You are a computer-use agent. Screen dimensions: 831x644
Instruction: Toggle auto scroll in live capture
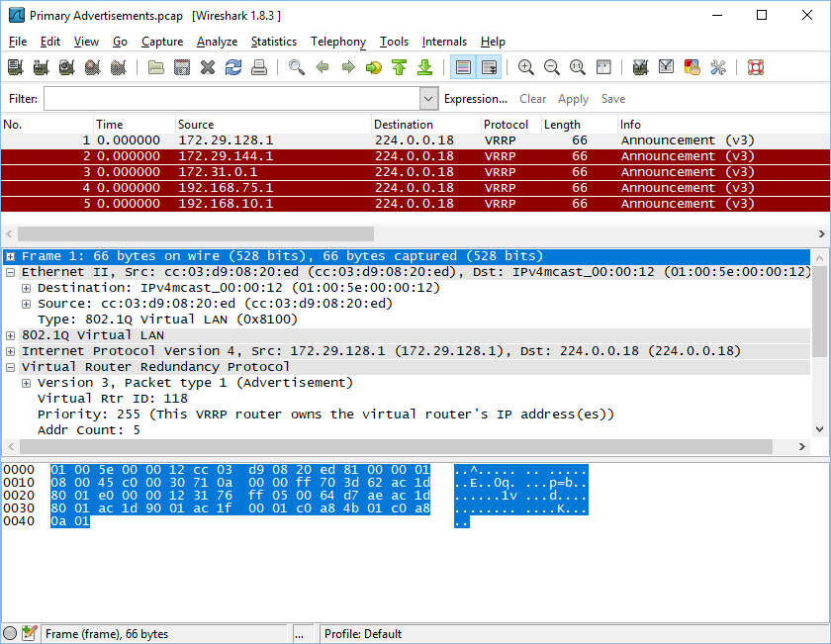coord(489,67)
